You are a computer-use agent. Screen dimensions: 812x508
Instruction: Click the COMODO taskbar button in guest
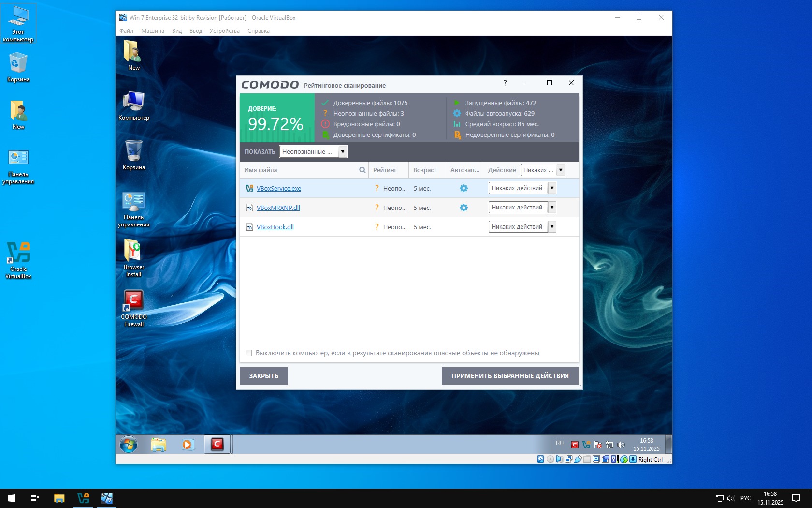(x=217, y=444)
